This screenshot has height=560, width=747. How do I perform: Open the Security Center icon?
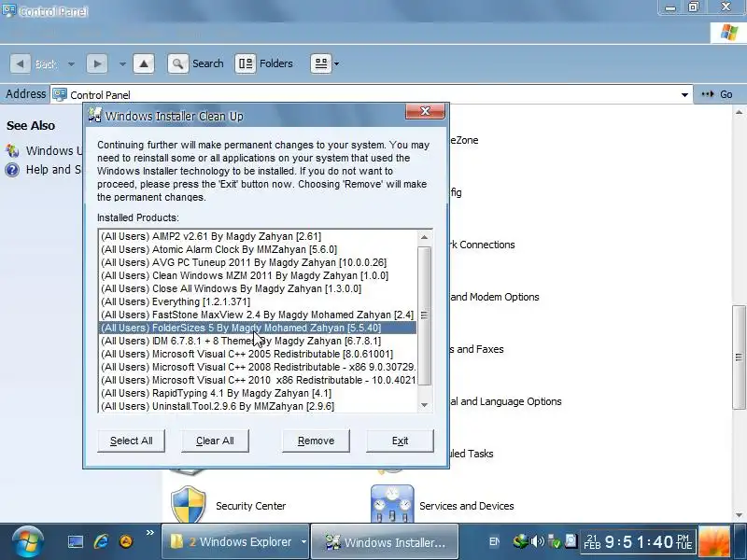coord(189,505)
